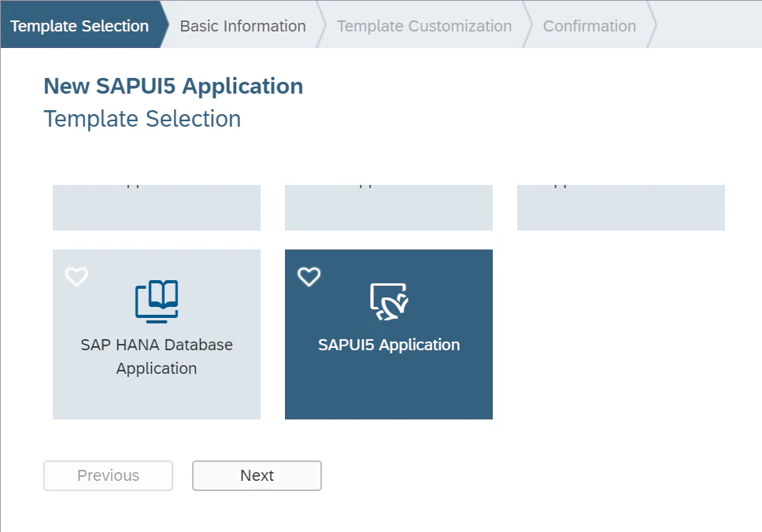Select the SAP HANA Database Application label
The image size is (762, 532).
point(157,357)
